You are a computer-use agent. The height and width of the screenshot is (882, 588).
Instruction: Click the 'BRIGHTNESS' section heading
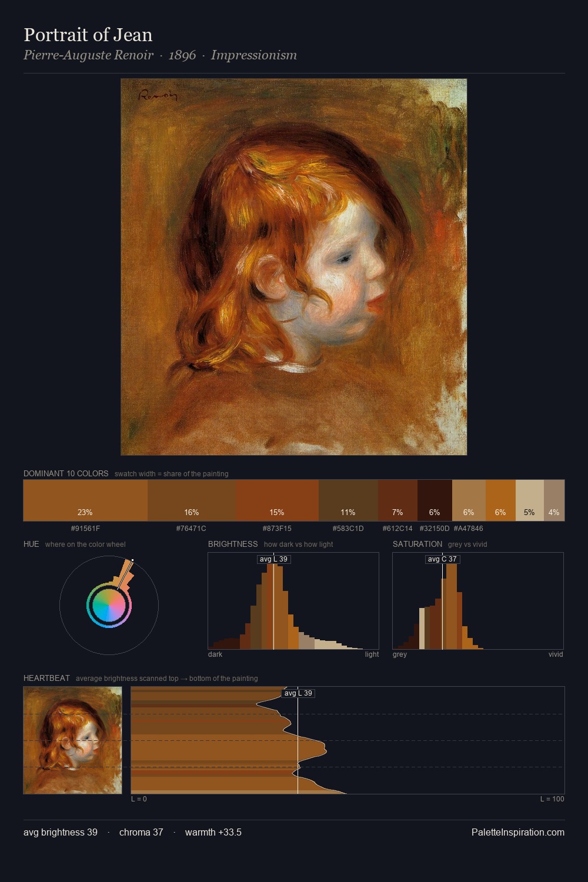click(233, 544)
